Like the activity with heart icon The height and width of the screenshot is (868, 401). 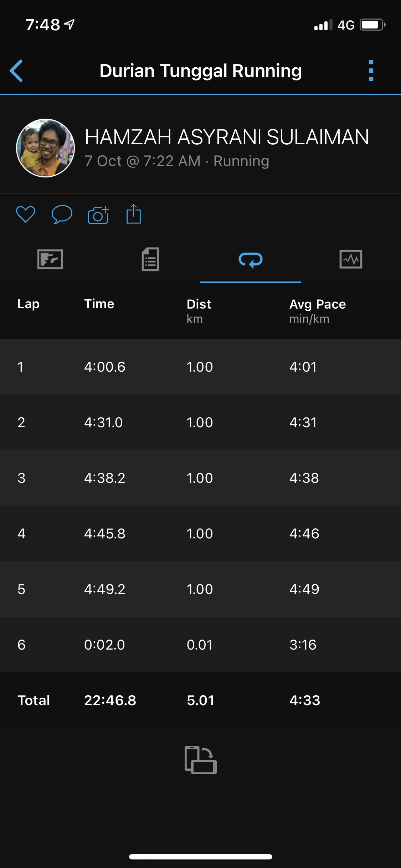26,215
